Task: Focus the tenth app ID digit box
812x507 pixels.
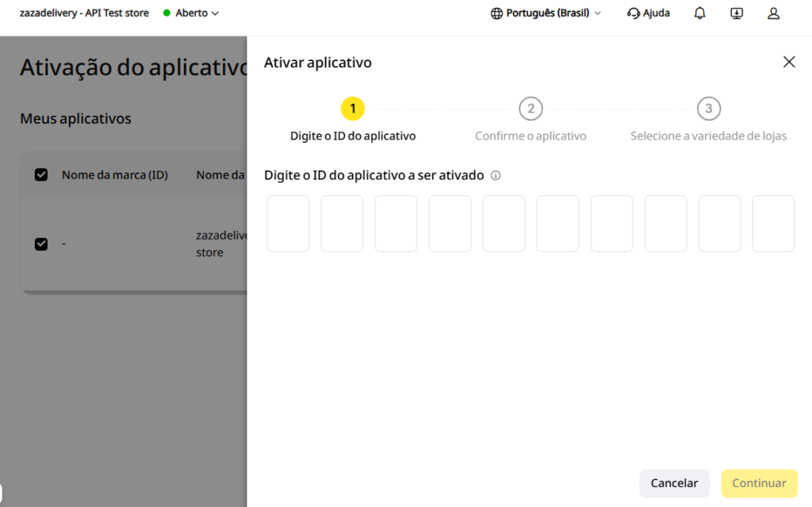Action: (773, 224)
